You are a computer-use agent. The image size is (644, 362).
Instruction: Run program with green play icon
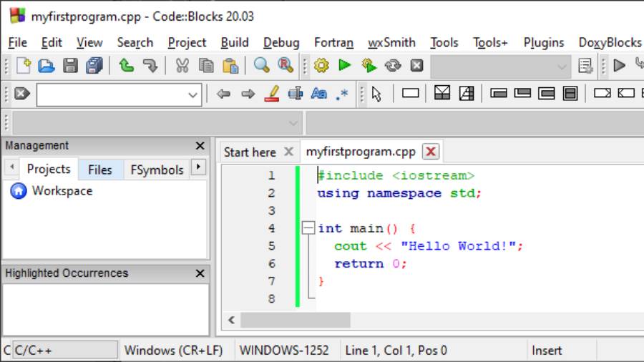click(345, 67)
